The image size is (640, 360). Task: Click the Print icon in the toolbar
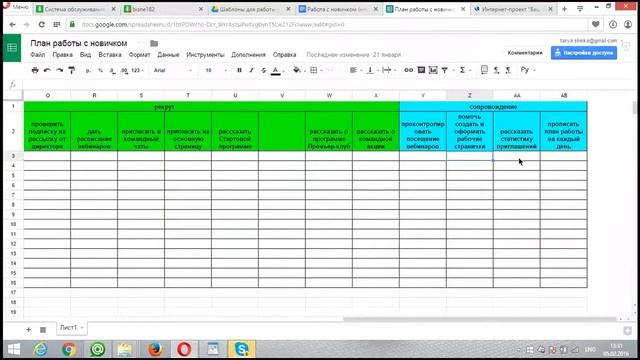(35, 70)
